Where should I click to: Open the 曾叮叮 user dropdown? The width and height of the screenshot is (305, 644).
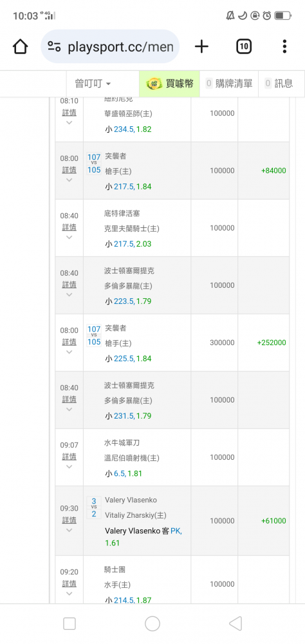(93, 84)
